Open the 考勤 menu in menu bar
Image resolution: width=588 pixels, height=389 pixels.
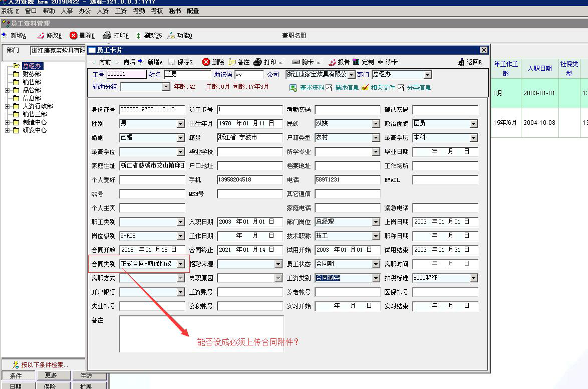click(x=139, y=11)
